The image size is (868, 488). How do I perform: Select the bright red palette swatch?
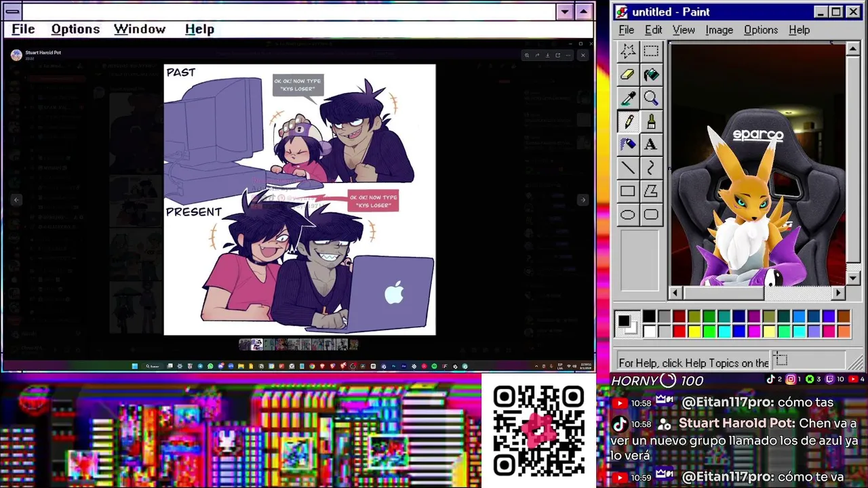point(679,331)
